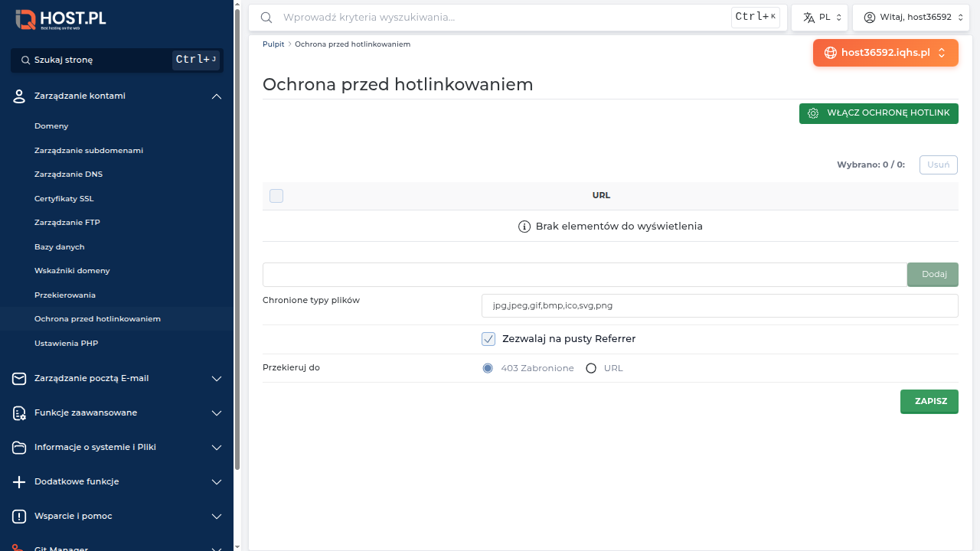The height and width of the screenshot is (551, 980).
Task: Open Zarządzanie DNS
Action: (68, 174)
